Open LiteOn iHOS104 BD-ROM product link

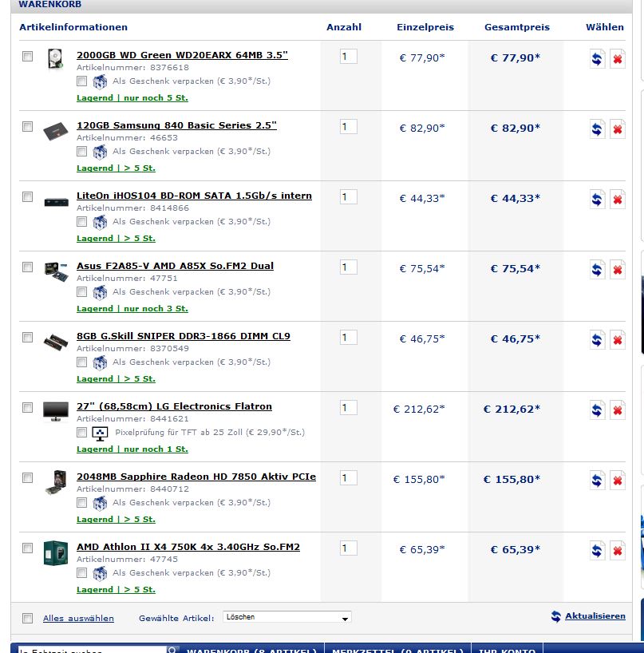(x=194, y=196)
